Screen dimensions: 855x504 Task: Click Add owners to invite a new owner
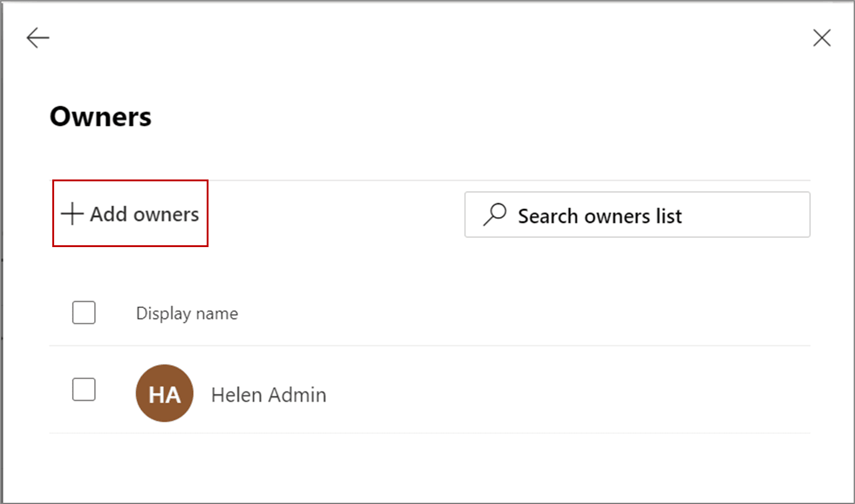130,214
